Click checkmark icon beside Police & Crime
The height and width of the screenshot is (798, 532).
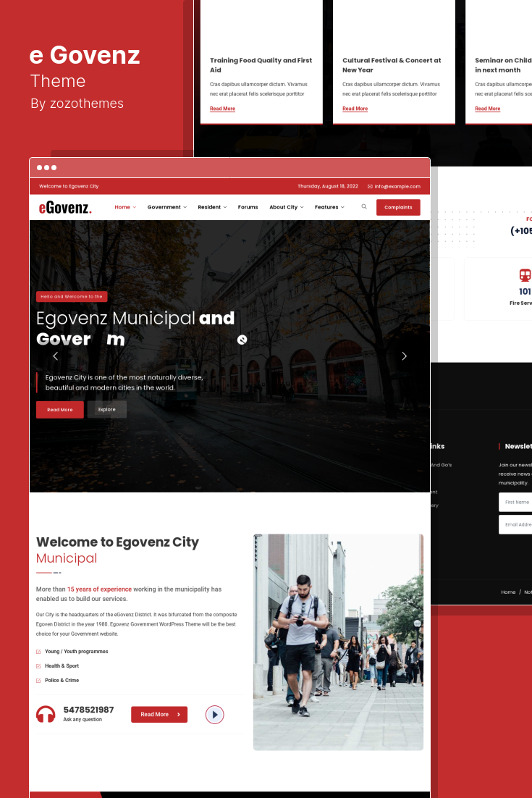tap(38, 681)
